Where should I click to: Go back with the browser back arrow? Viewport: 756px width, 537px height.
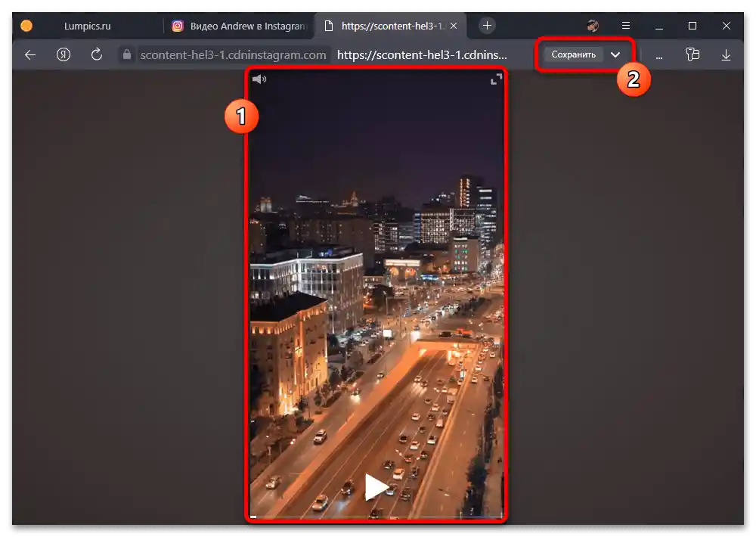point(30,55)
